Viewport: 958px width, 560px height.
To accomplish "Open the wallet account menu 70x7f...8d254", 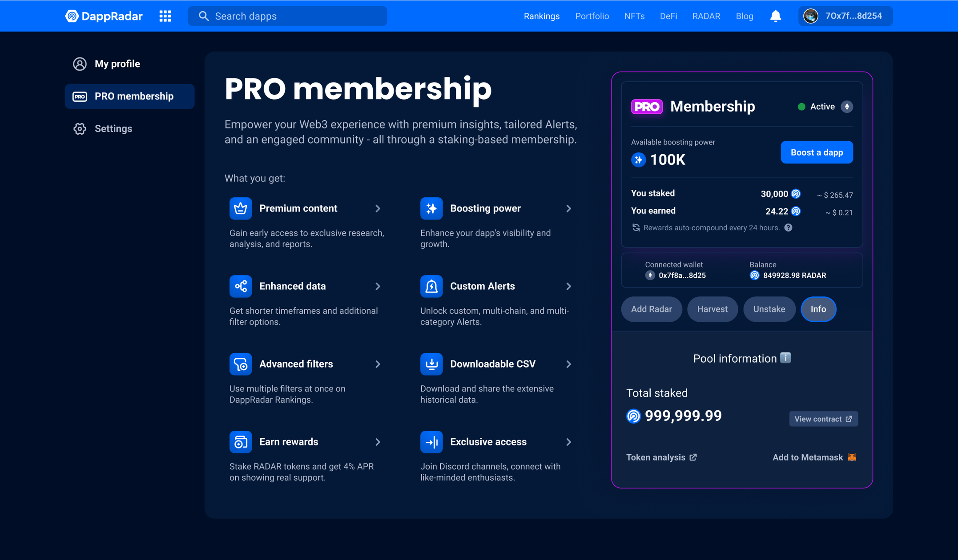I will coord(845,16).
